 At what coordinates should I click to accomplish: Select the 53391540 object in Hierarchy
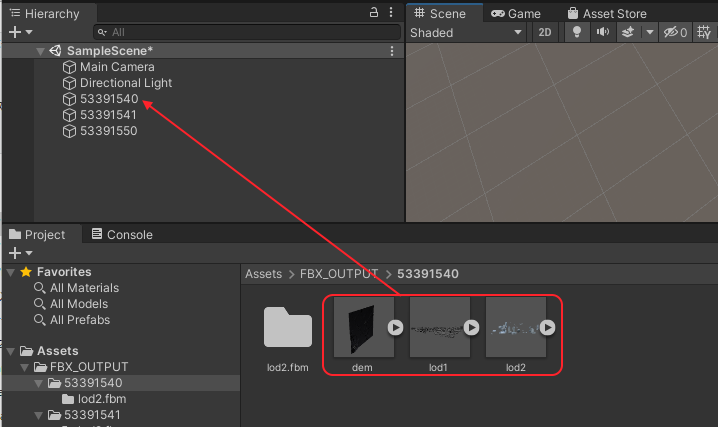click(109, 99)
